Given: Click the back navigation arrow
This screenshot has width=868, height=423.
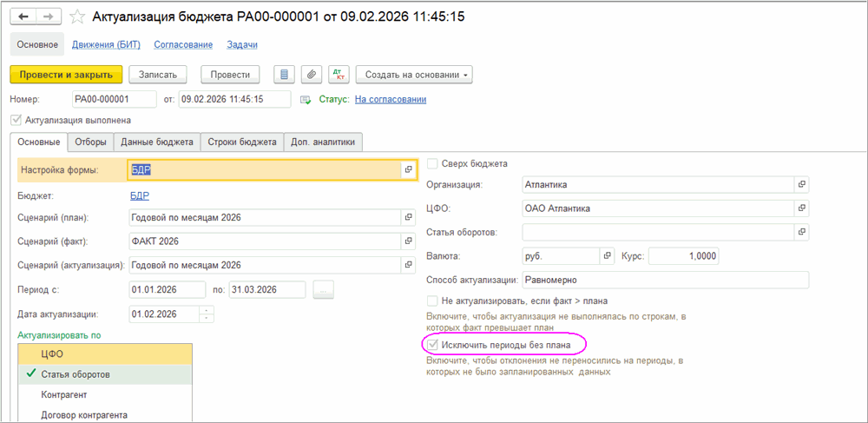Looking at the screenshot, I should point(23,17).
